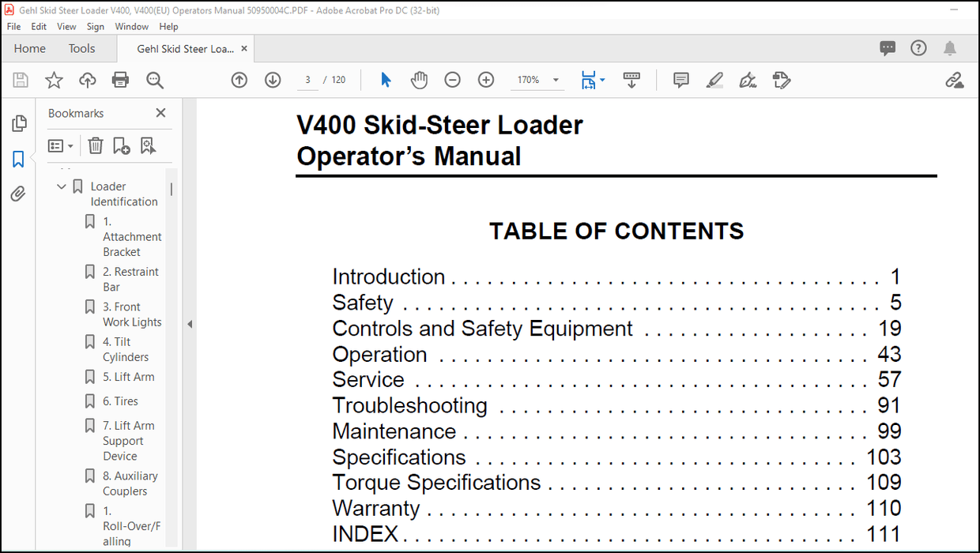Image resolution: width=980 pixels, height=553 pixels.
Task: Open the View menu
Action: (x=66, y=26)
